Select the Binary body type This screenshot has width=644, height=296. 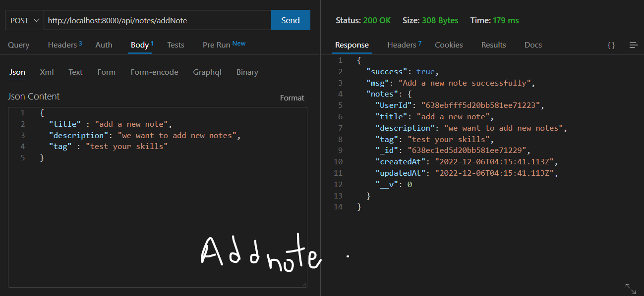point(247,72)
